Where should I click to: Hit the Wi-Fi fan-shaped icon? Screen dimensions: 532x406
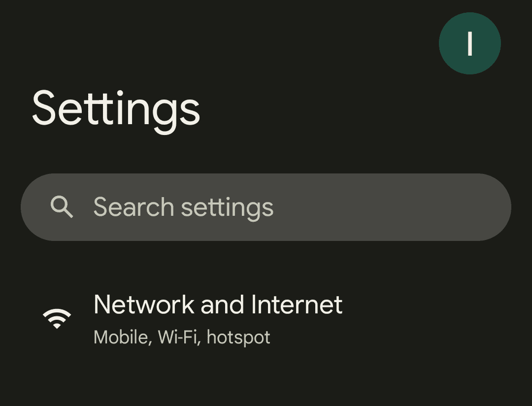click(x=57, y=318)
